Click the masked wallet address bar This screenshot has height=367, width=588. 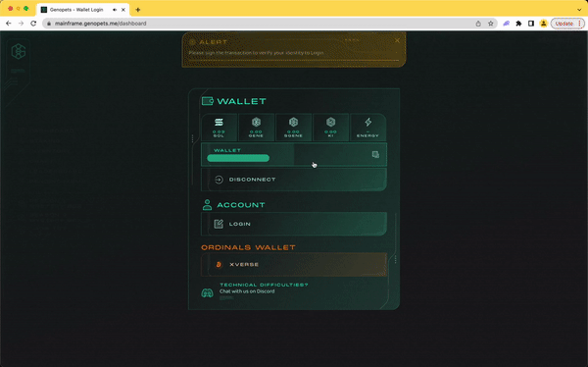pyautogui.click(x=238, y=158)
